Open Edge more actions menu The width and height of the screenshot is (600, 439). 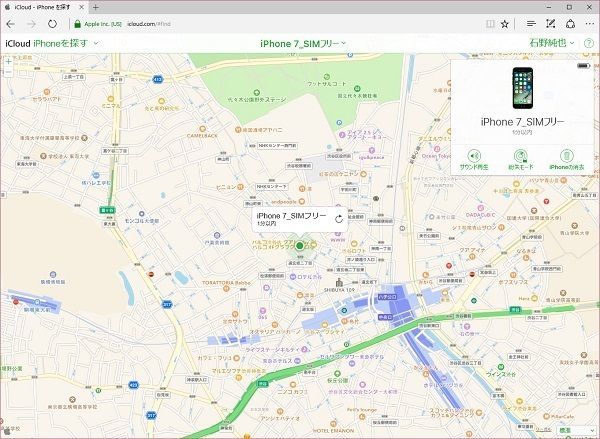[590, 24]
